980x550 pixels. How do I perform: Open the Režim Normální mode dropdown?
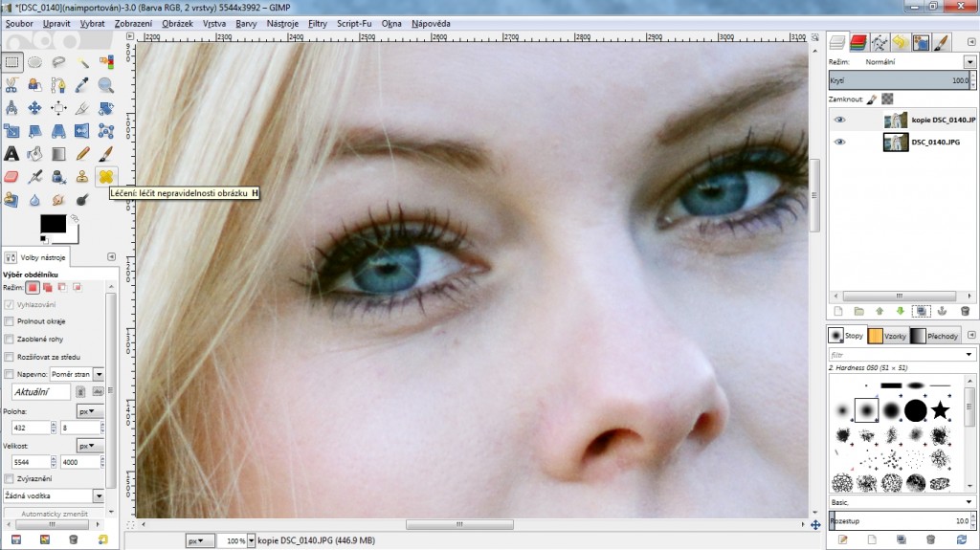point(969,62)
